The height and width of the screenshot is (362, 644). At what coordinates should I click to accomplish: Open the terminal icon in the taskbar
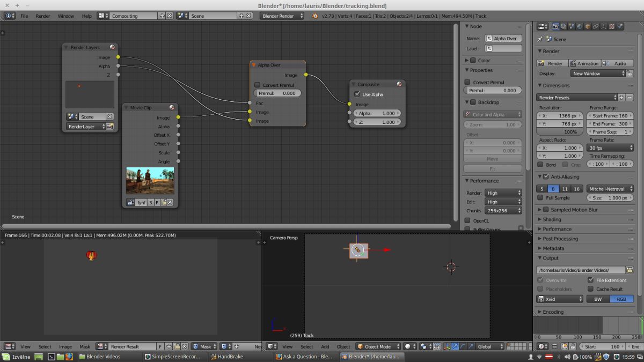(51, 357)
